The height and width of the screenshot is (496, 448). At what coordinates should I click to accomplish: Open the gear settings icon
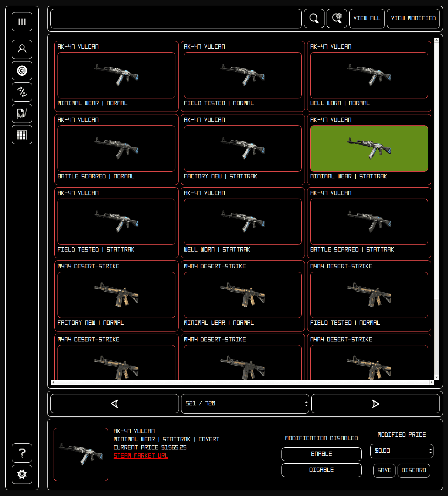coord(22,474)
